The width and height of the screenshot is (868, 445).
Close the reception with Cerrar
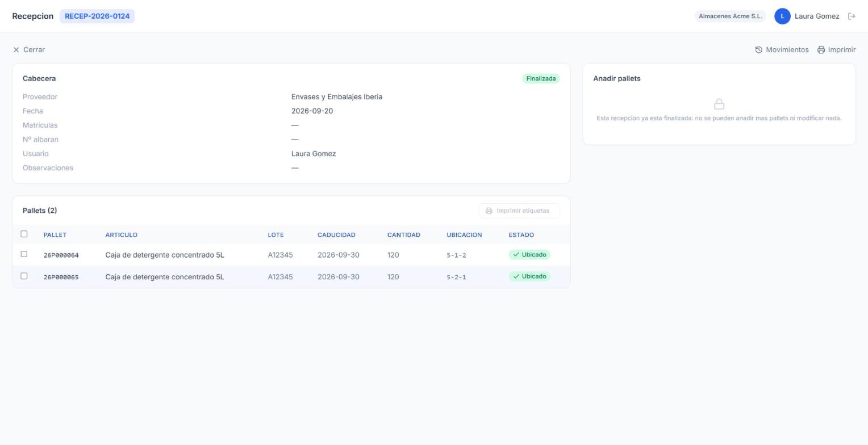[29, 50]
